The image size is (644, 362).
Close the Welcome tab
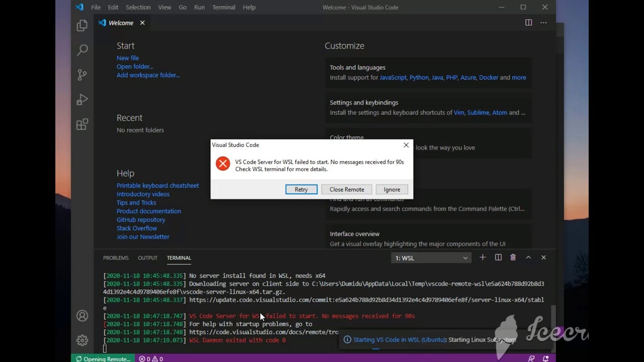coord(142,23)
